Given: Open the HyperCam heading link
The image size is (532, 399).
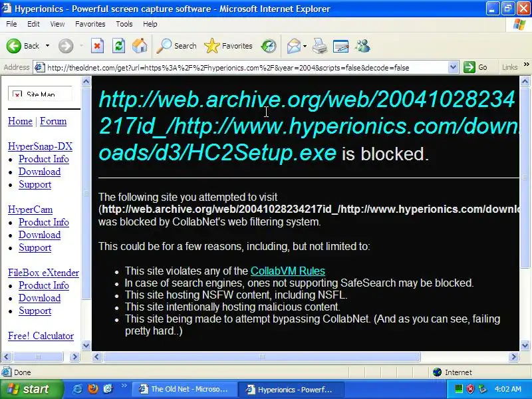Looking at the screenshot, I should (30, 209).
